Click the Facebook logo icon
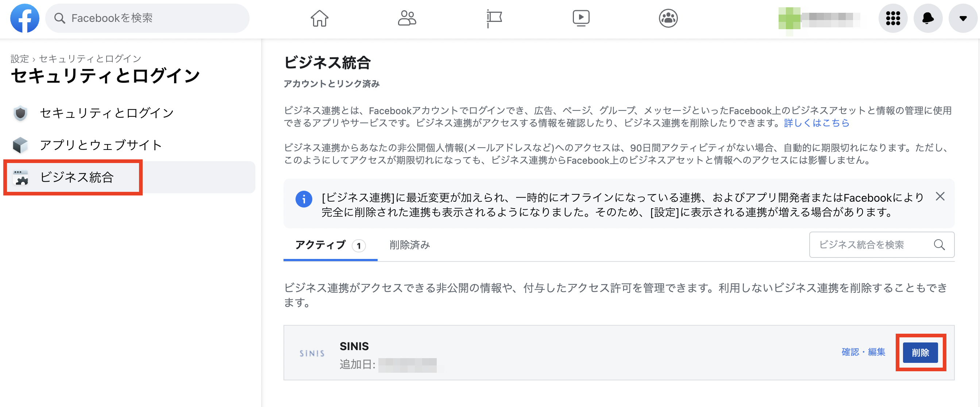The height and width of the screenshot is (407, 980). coord(25,18)
